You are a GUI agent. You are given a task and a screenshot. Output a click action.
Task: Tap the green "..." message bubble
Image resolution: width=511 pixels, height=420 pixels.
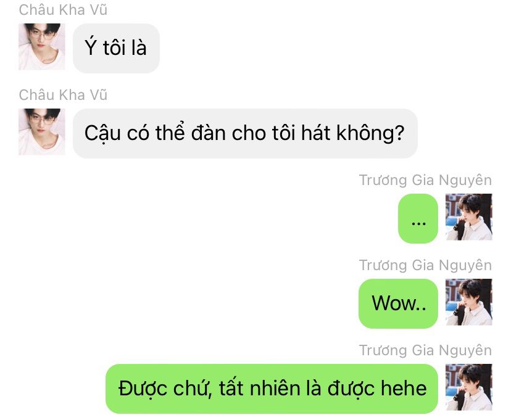click(418, 218)
